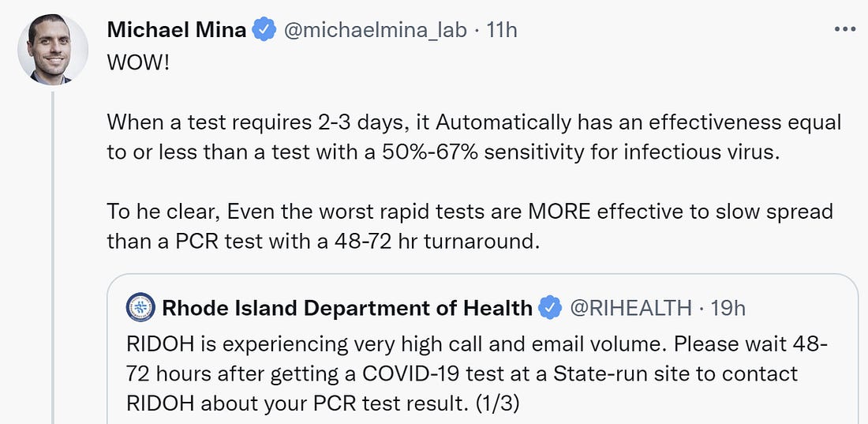Open Michael Mina's profile photo
This screenshot has height=424, width=868.
53,49
